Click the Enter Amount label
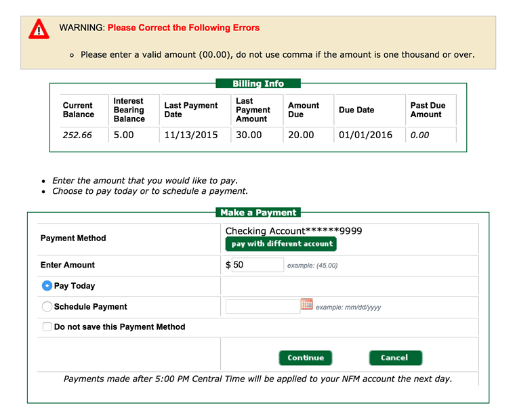The width and height of the screenshot is (515, 420). 68,265
